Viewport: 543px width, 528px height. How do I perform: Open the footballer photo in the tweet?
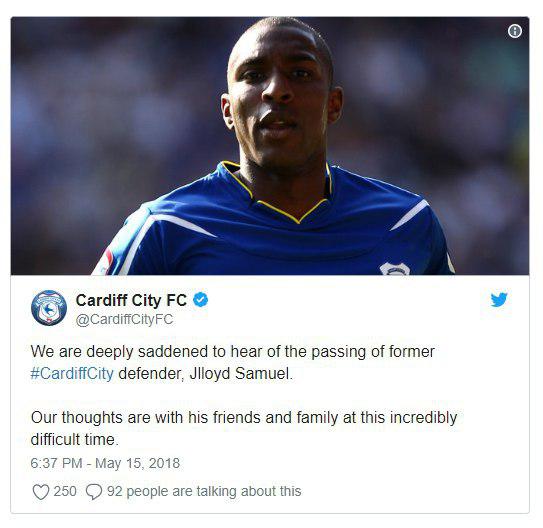pos(270,146)
